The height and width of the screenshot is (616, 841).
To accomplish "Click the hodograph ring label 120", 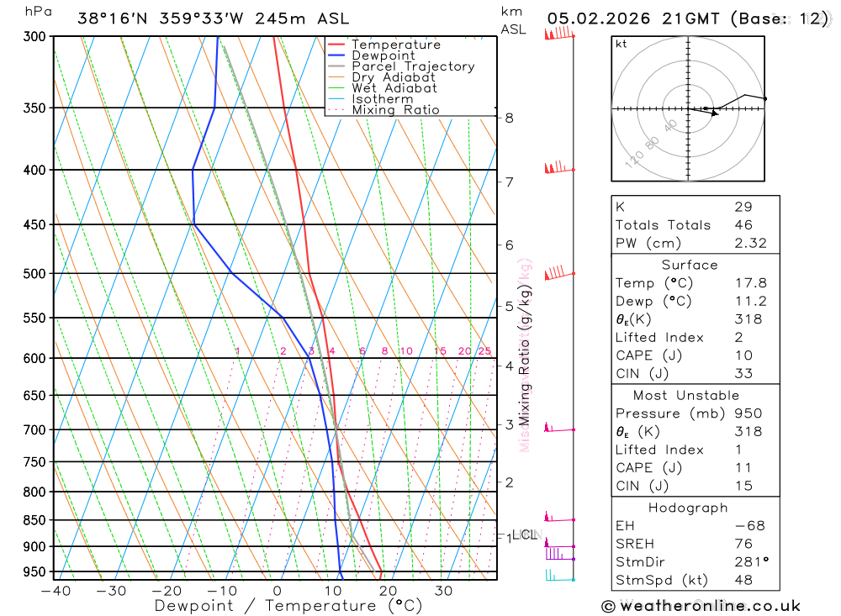I will pyautogui.click(x=634, y=159).
